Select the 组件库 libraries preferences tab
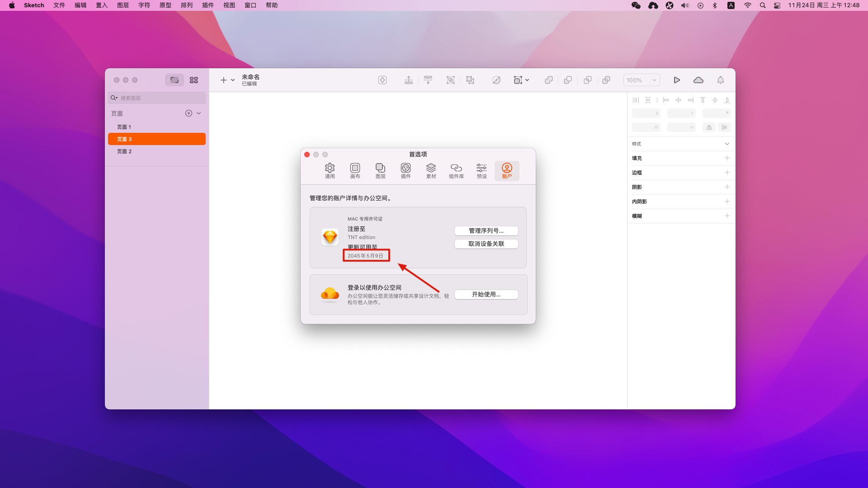The height and width of the screenshot is (488, 868). (456, 171)
